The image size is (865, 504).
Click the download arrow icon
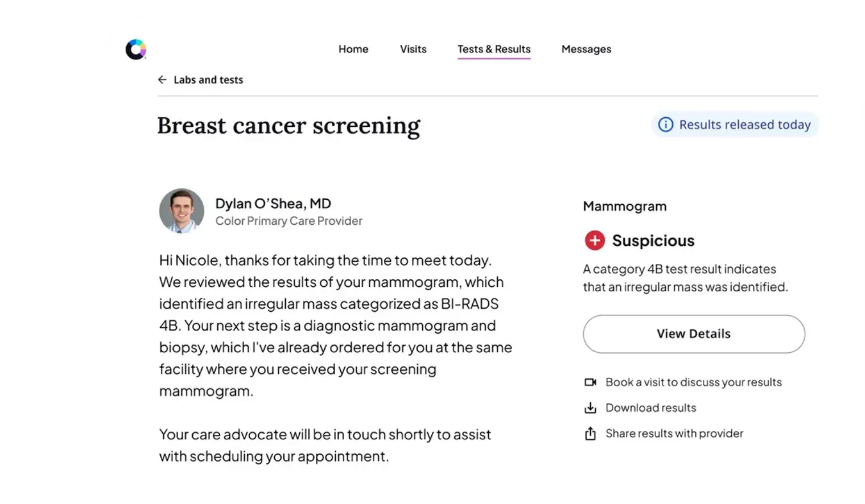tap(590, 408)
